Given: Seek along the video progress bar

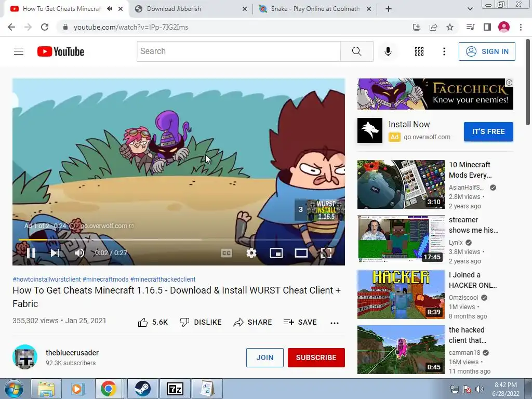Looking at the screenshot, I should coord(179,240).
